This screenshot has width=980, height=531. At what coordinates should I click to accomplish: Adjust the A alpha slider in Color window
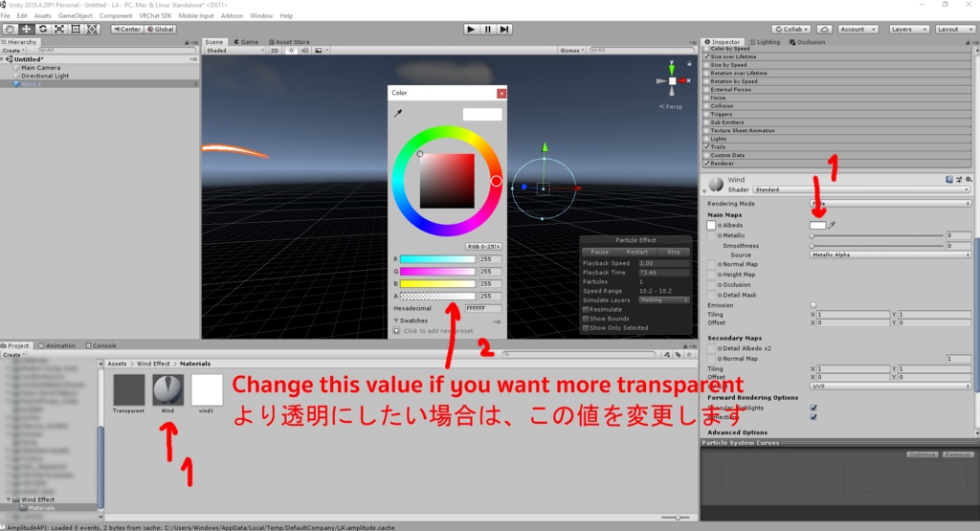tap(437, 296)
